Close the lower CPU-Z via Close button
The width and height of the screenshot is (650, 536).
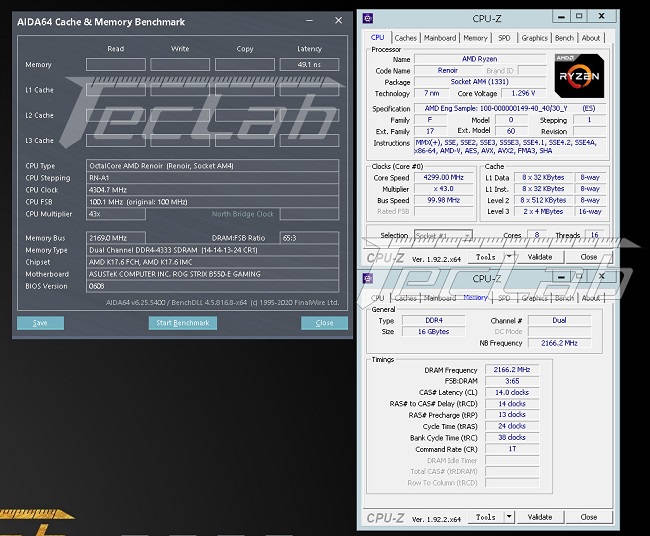click(589, 517)
